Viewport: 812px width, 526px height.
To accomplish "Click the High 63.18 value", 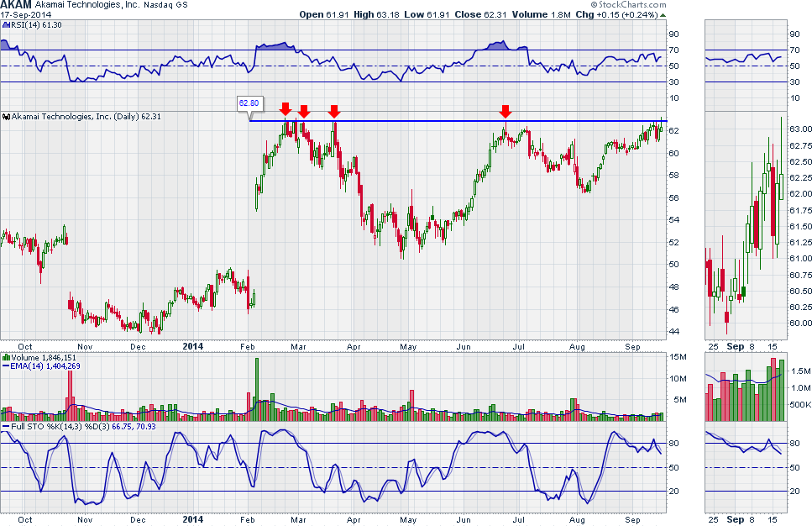I will click(376, 14).
